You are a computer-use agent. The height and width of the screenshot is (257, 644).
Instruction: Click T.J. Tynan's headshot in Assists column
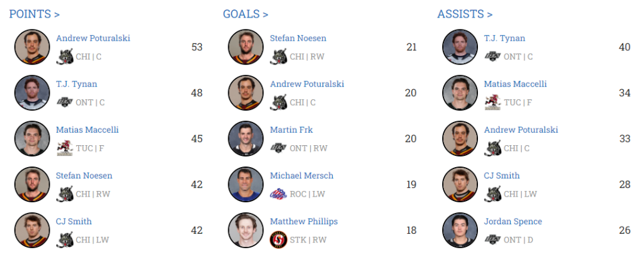tap(460, 47)
